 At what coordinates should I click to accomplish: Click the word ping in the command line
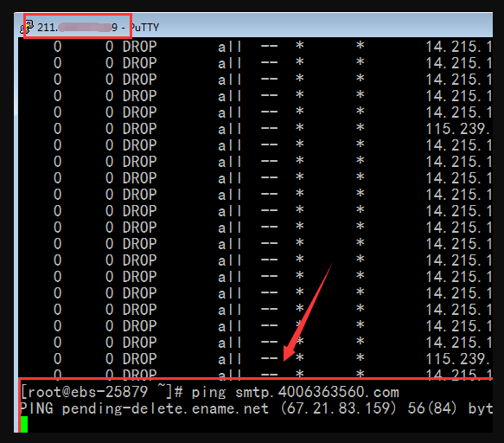208,393
